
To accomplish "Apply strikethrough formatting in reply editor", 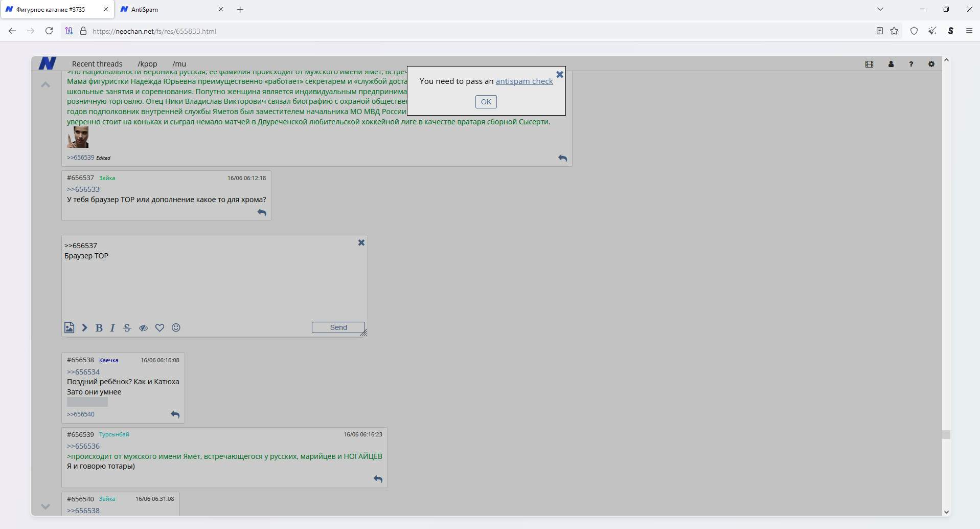I will (x=127, y=328).
